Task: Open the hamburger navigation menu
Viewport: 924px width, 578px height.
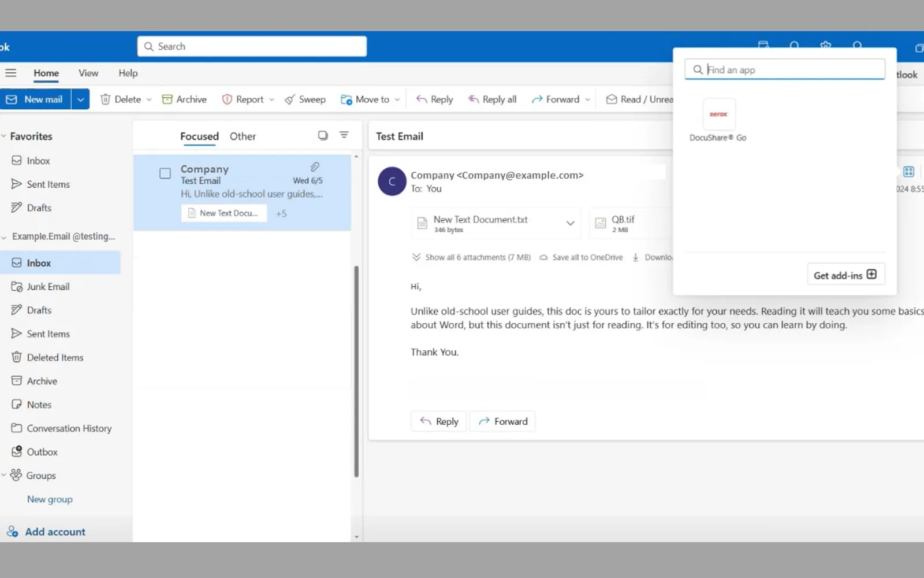Action: 10,73
